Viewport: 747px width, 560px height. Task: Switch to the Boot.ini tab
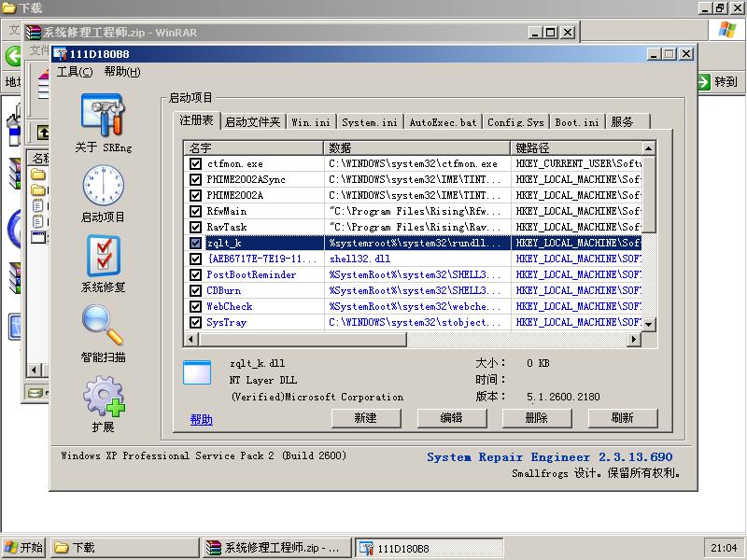[577, 122]
